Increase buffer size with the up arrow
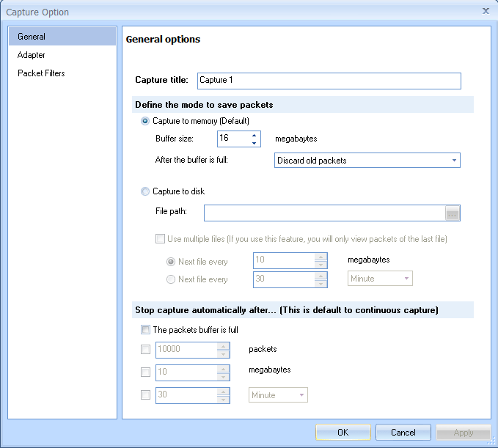Screen dimensions: 498x448 tap(254, 136)
